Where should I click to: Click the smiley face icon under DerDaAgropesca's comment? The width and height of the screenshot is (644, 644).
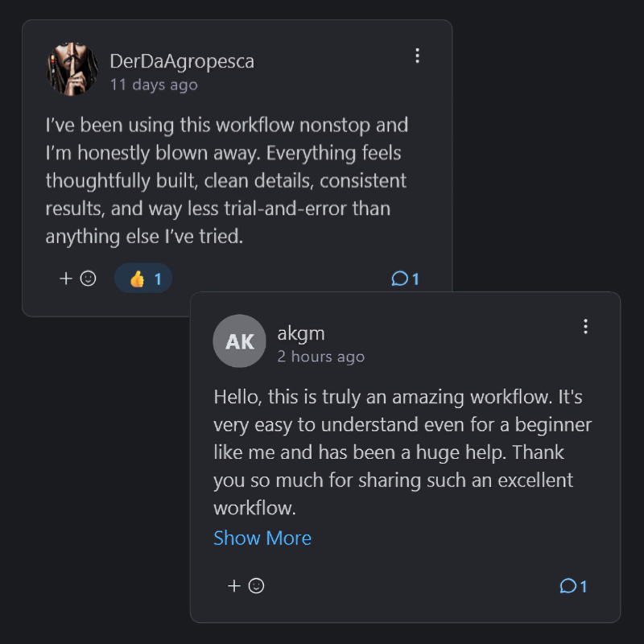tap(89, 279)
